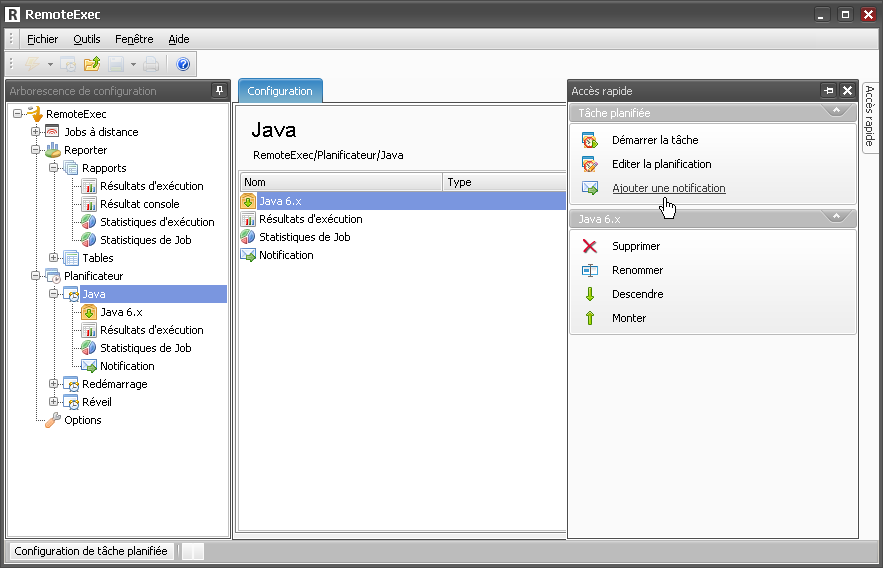Viewport: 883px width, 568px height.
Task: Select Résultats d'exécution row in list
Action: point(403,219)
